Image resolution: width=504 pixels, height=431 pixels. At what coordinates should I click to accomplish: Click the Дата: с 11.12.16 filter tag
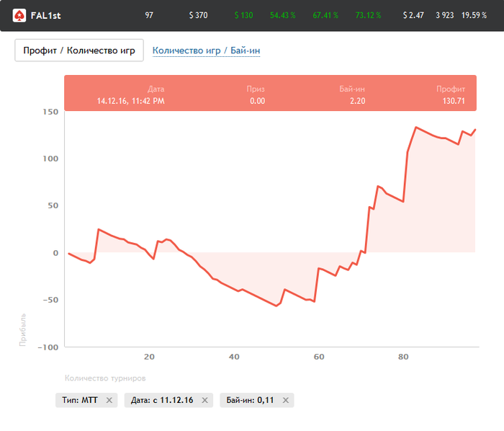click(x=168, y=400)
